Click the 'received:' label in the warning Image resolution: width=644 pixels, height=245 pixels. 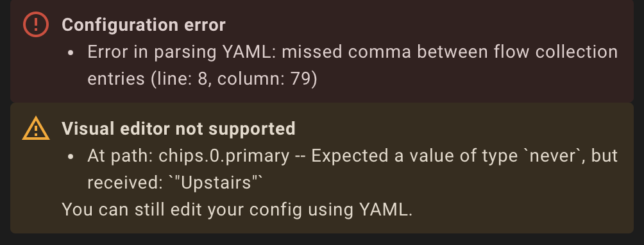click(x=125, y=182)
